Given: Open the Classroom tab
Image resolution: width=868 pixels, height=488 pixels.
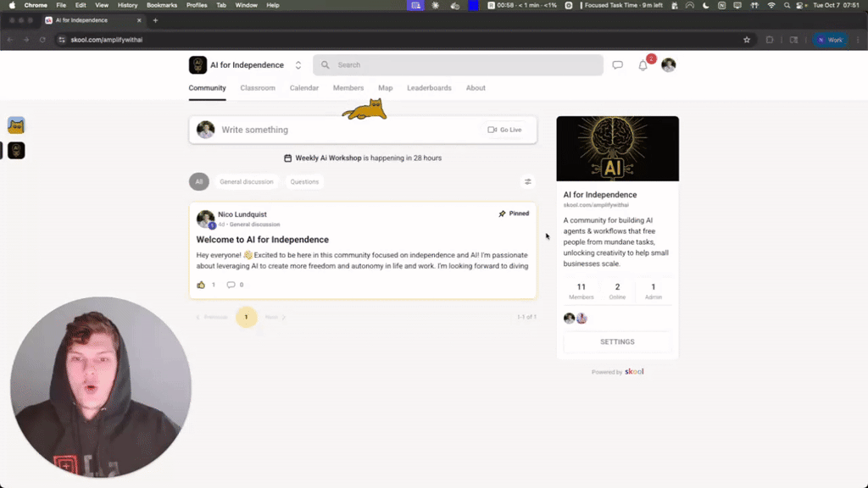Looking at the screenshot, I should pos(258,88).
